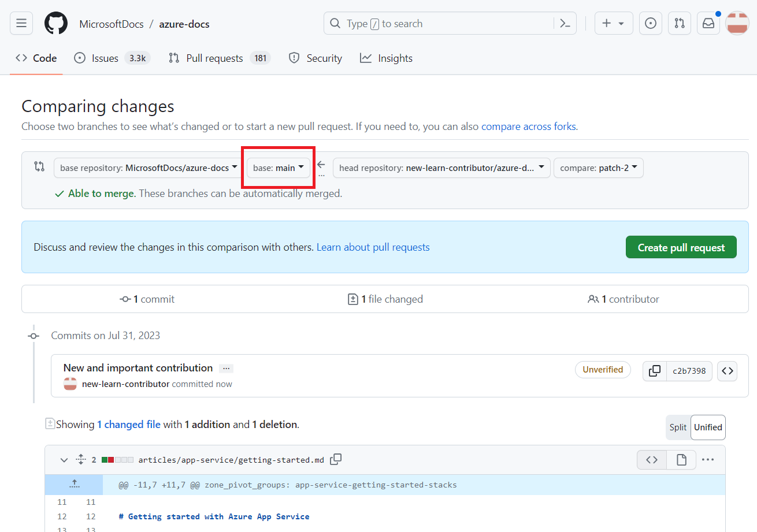Switch to Split diff view
Viewport: 757px width, 532px height.
click(x=678, y=427)
